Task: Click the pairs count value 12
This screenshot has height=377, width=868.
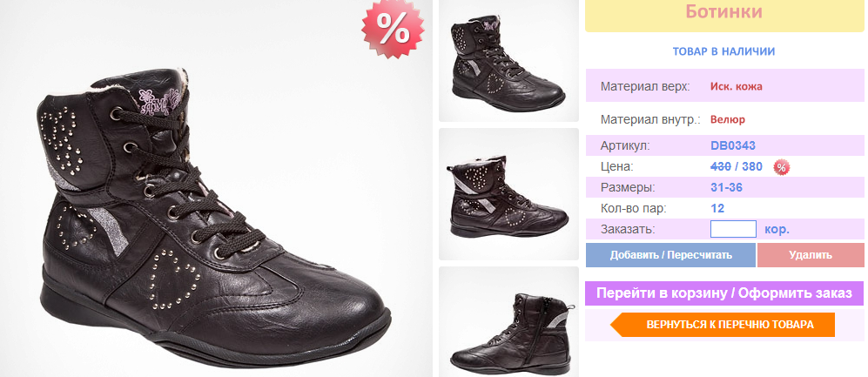Action: (717, 208)
